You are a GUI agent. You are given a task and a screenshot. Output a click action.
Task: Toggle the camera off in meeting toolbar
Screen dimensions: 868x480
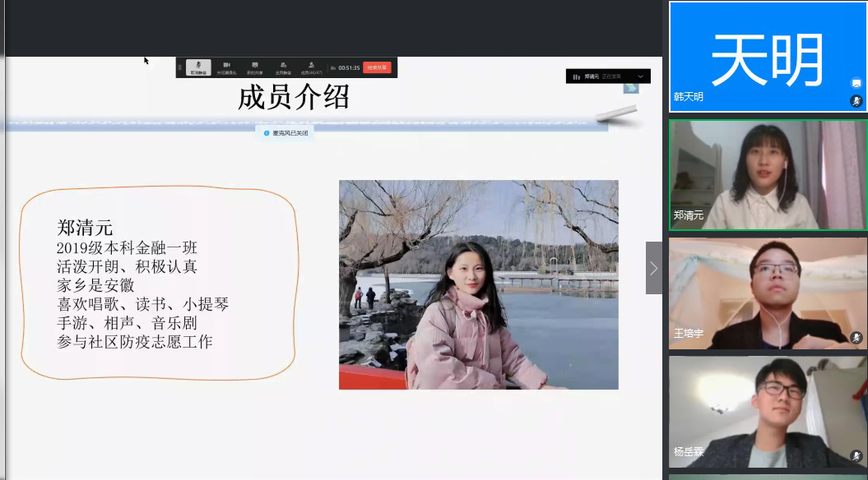coord(226,67)
